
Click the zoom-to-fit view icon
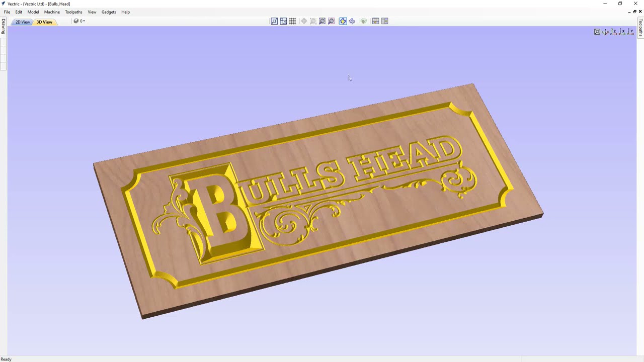click(597, 32)
